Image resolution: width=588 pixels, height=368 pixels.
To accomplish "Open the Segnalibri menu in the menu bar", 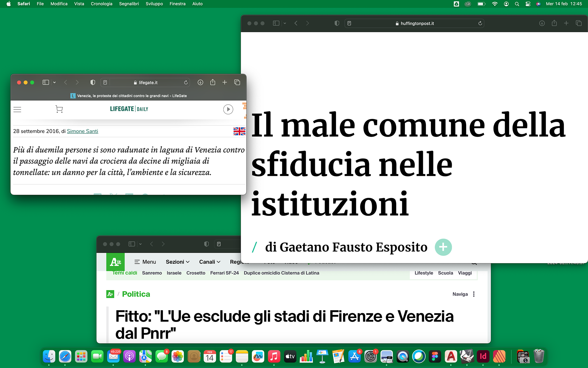I will click(129, 4).
